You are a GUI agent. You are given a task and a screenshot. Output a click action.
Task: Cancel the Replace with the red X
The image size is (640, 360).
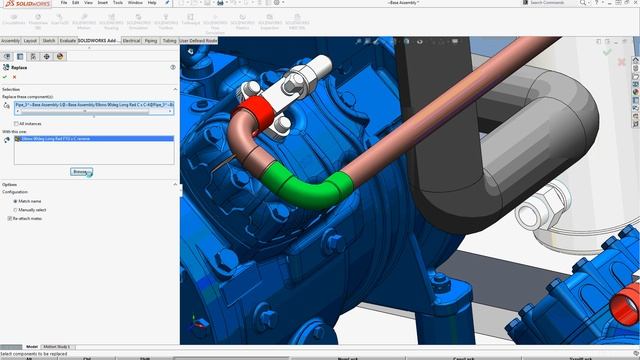pos(15,77)
